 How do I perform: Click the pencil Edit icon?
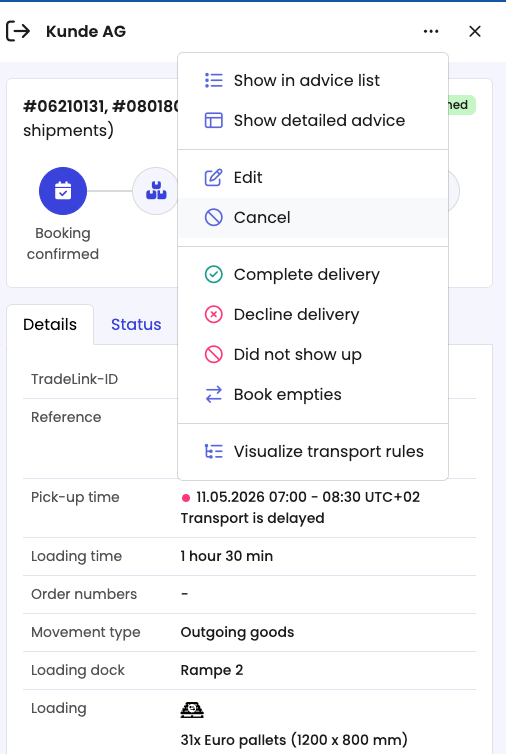coord(214,177)
